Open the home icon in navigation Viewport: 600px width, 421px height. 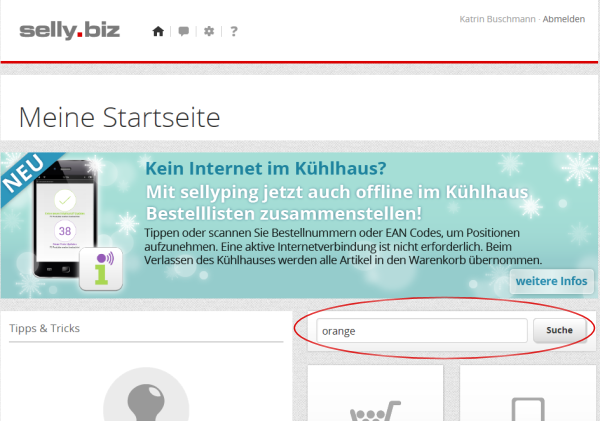tap(158, 31)
